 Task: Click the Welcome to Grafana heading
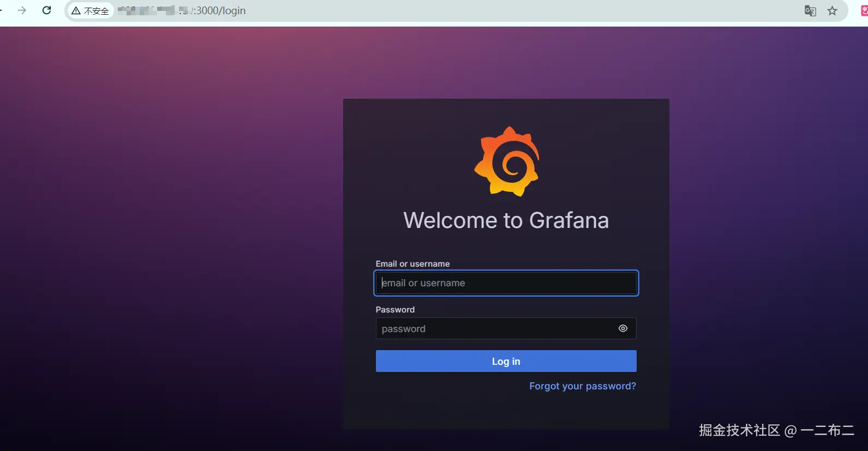coord(506,220)
